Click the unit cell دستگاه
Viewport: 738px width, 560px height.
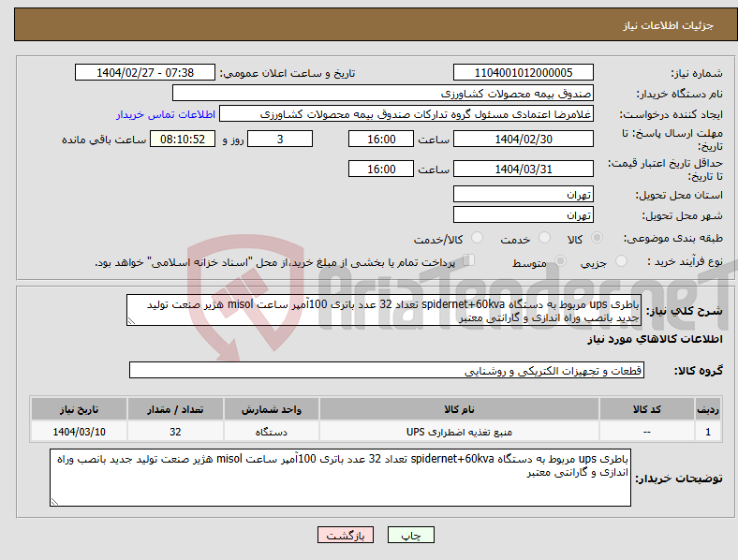(x=272, y=432)
